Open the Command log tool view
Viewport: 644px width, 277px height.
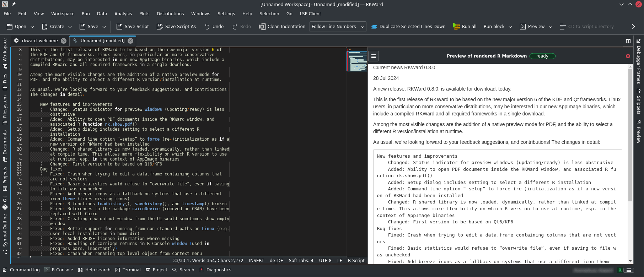tap(21, 270)
